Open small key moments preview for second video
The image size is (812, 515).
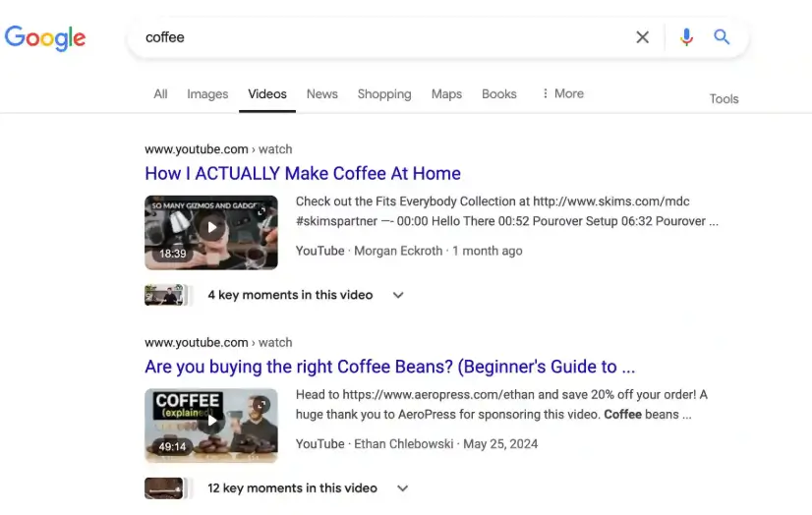[165, 488]
